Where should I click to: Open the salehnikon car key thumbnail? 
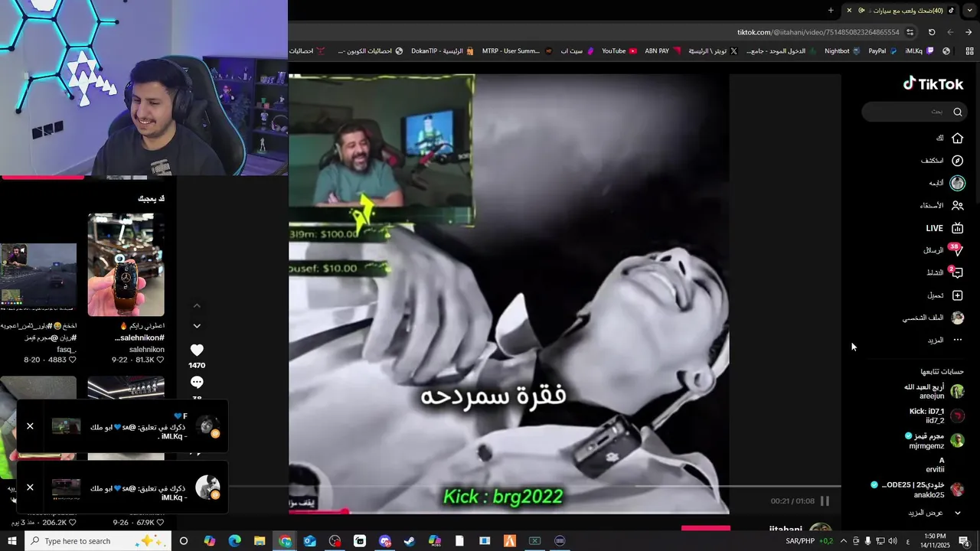pyautogui.click(x=126, y=265)
